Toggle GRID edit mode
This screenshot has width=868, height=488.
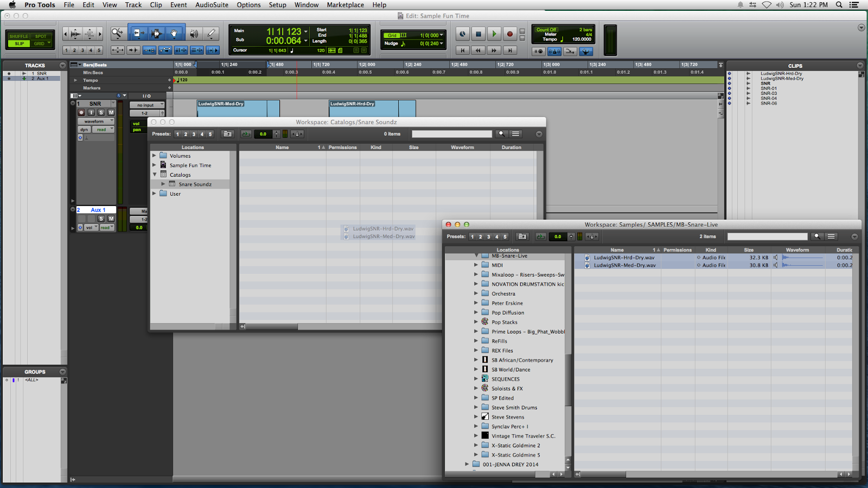coord(41,43)
